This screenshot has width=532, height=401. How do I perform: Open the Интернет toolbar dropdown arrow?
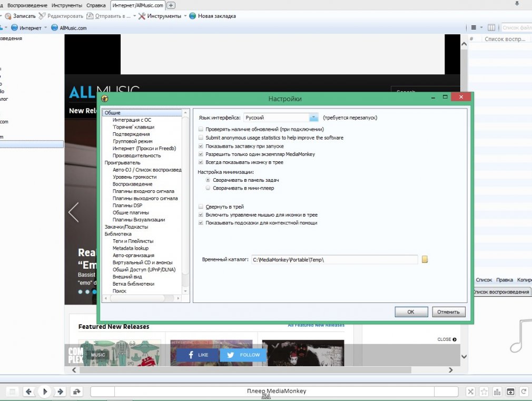pyautogui.click(x=45, y=27)
